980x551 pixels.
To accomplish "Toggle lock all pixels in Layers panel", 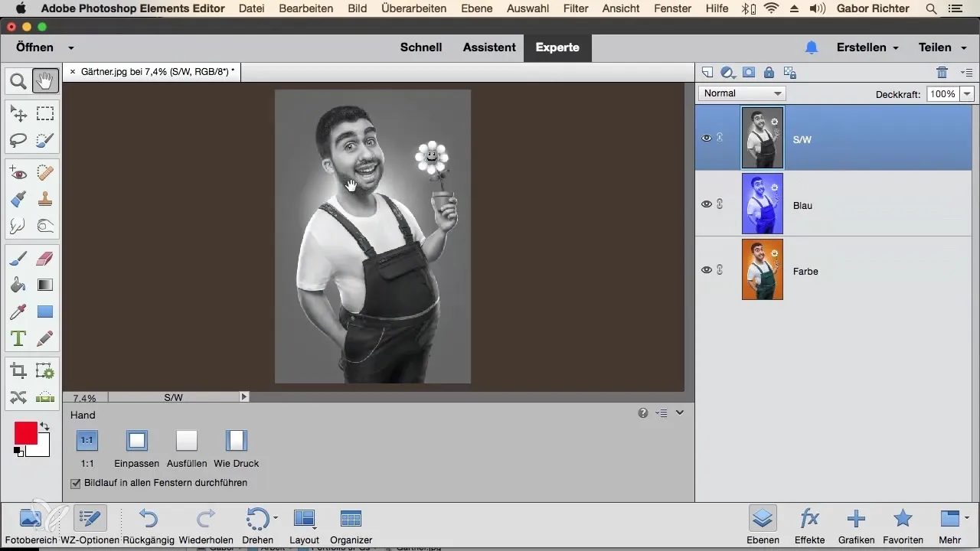I will 769,73.
